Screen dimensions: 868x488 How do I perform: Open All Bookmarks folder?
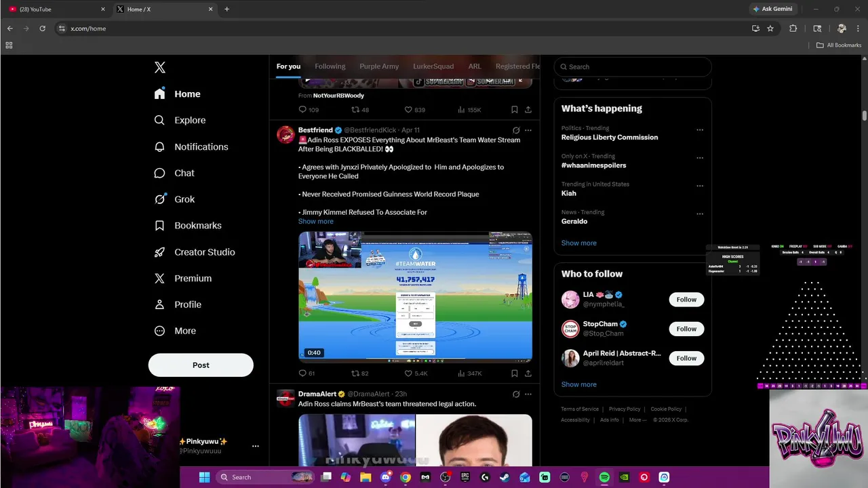839,45
